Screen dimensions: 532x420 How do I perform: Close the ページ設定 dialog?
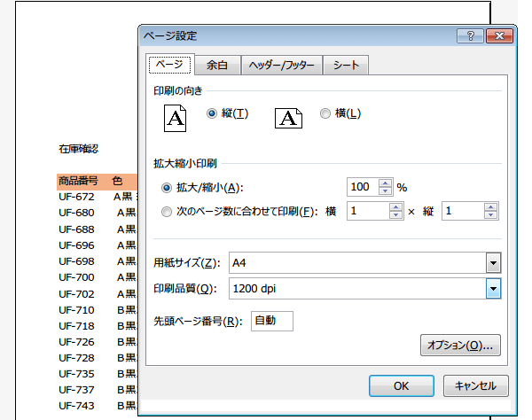499,35
